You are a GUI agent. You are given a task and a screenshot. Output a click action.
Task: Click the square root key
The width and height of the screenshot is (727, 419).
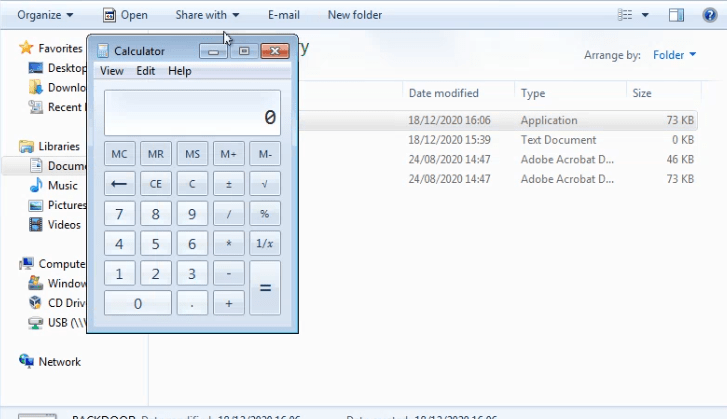click(265, 184)
